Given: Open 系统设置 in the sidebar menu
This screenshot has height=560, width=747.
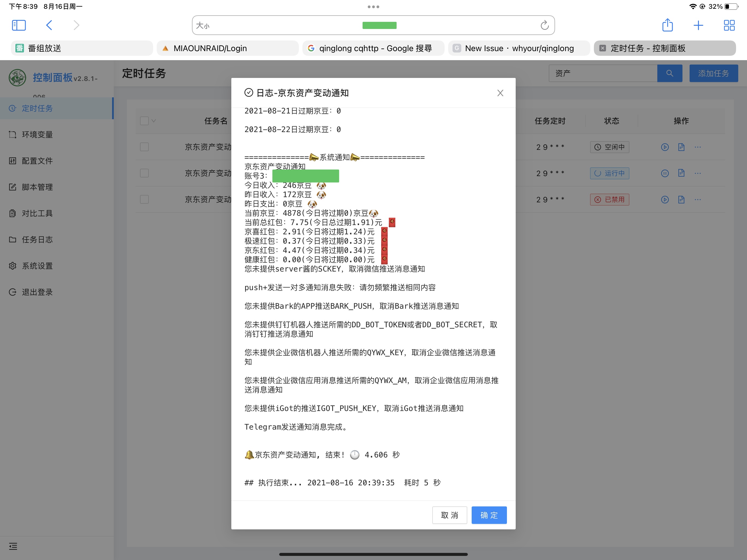Looking at the screenshot, I should click(57, 266).
